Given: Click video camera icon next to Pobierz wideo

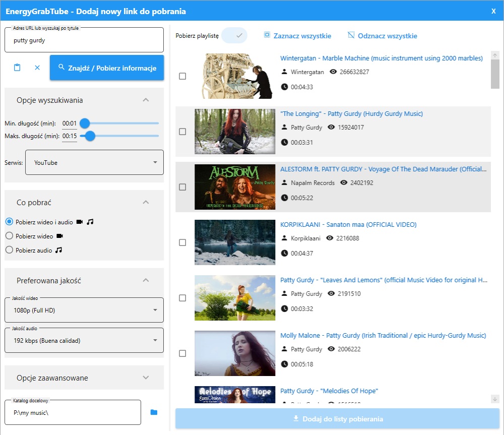Looking at the screenshot, I should (60, 236).
